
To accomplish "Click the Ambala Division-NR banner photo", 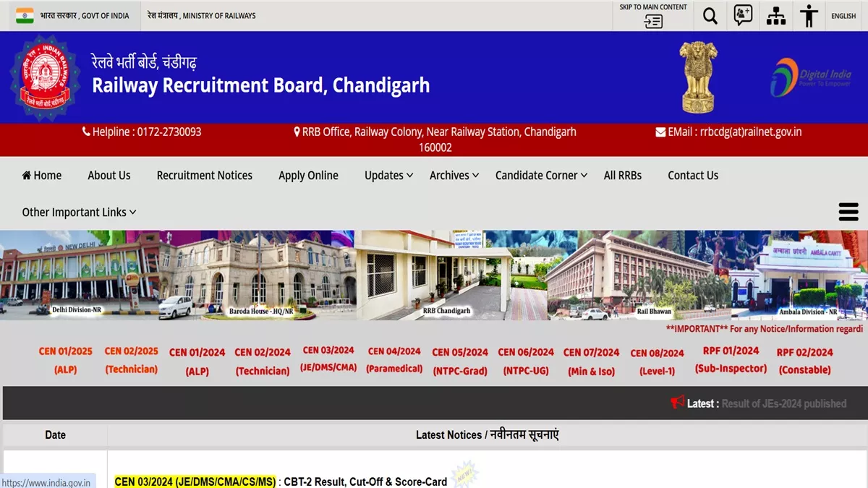I will [x=799, y=275].
